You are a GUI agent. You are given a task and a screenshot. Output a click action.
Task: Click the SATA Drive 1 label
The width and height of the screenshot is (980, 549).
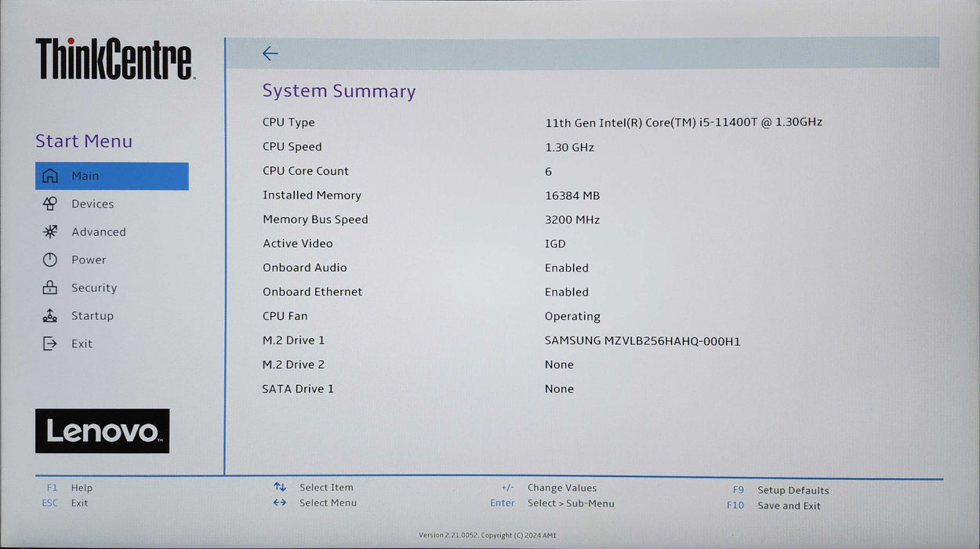click(298, 389)
